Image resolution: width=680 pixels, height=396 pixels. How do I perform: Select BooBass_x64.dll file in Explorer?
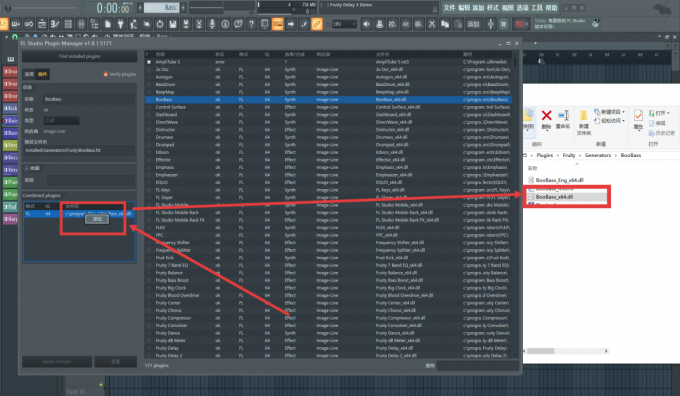[x=567, y=197]
